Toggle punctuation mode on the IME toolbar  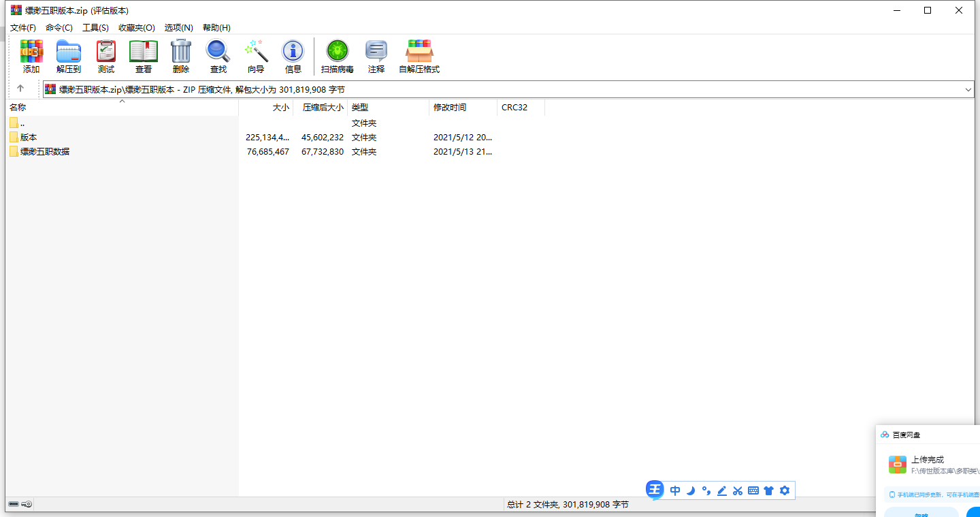pos(706,490)
